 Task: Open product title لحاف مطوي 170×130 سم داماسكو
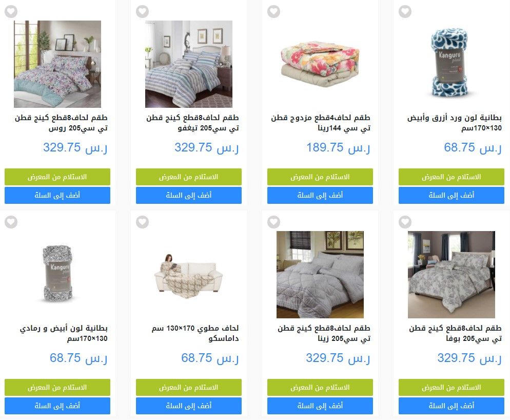point(195,333)
